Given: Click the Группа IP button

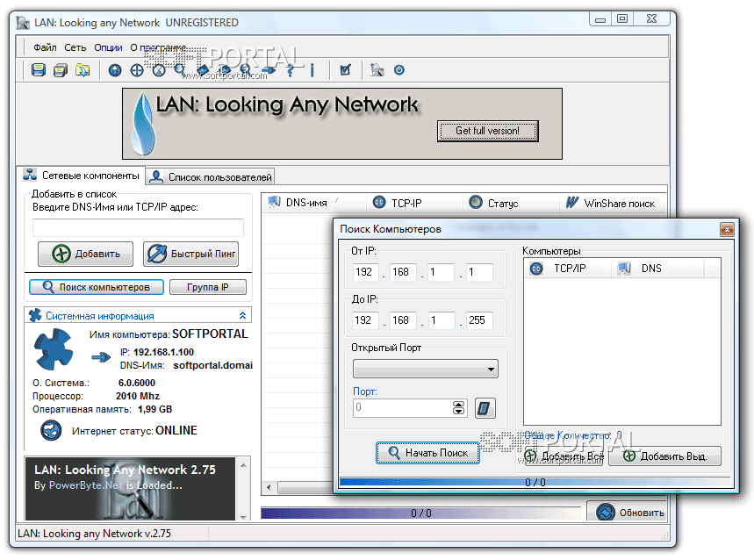Looking at the screenshot, I should click(208, 287).
